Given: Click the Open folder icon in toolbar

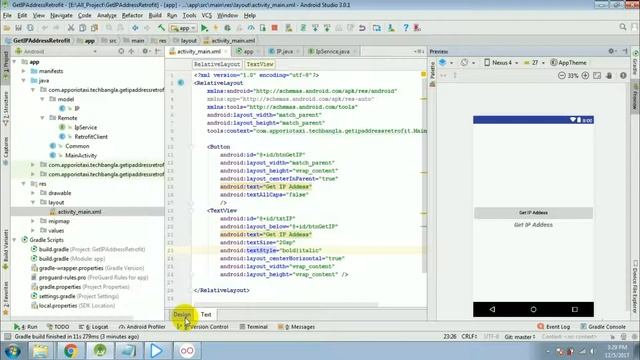Looking at the screenshot, I should (7, 28).
